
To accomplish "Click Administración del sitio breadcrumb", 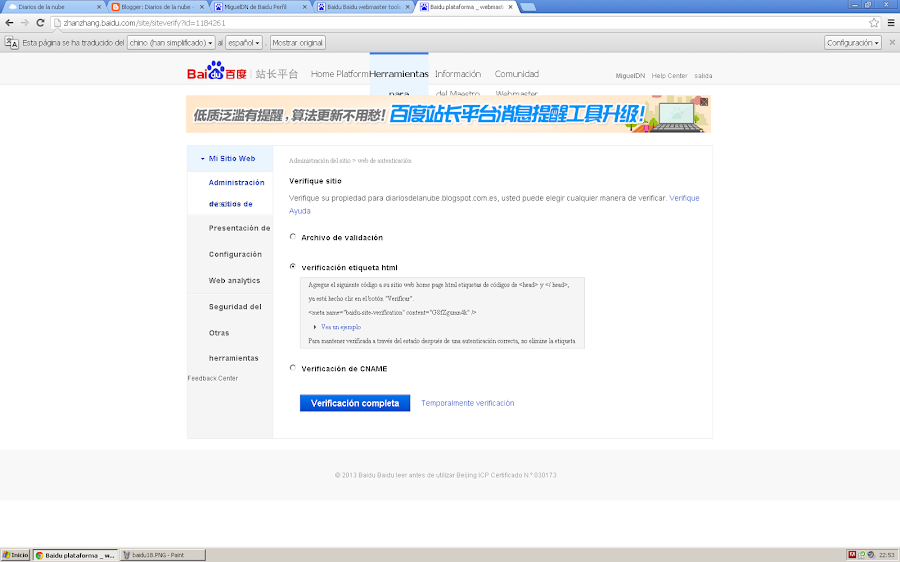I will [x=320, y=161].
